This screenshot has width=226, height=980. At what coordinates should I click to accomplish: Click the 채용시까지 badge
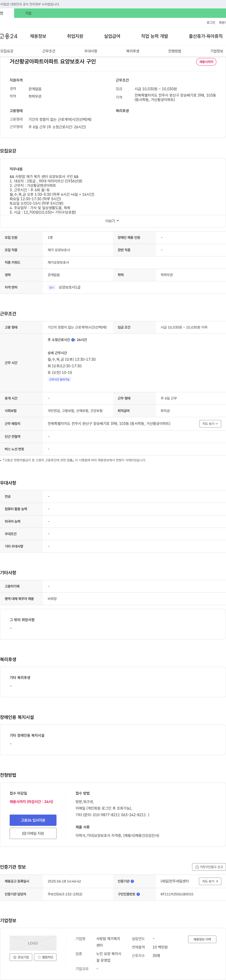coord(206,62)
